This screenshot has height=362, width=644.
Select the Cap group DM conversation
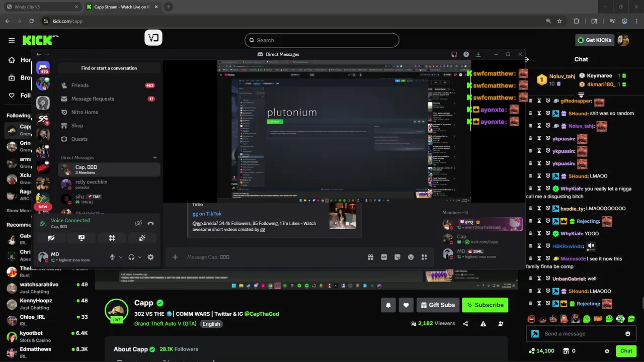109,169
